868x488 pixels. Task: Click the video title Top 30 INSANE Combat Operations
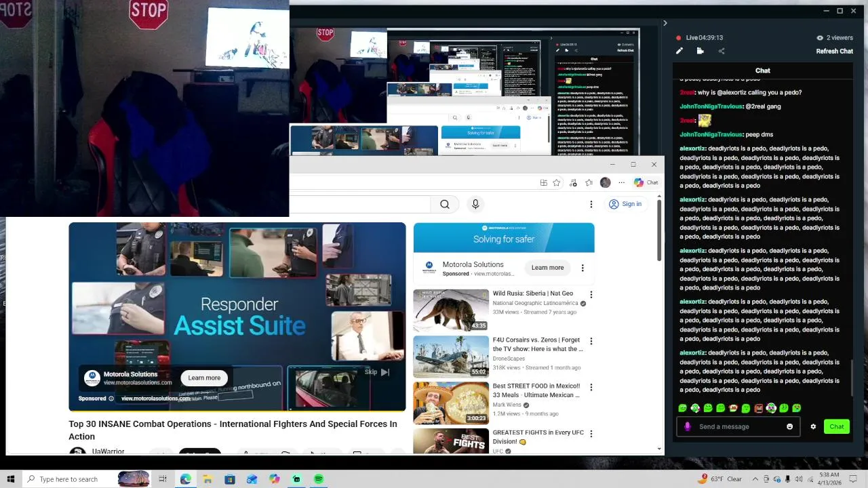233,430
